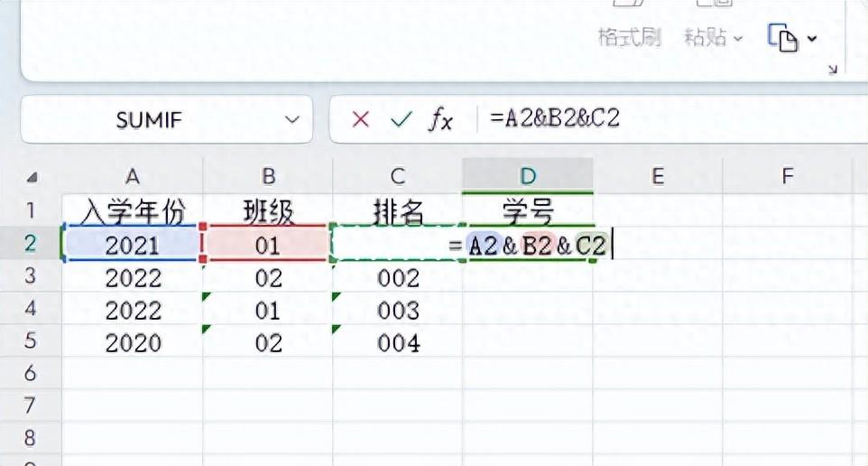Click cell B2 containing 01
The width and height of the screenshot is (868, 466).
[268, 244]
